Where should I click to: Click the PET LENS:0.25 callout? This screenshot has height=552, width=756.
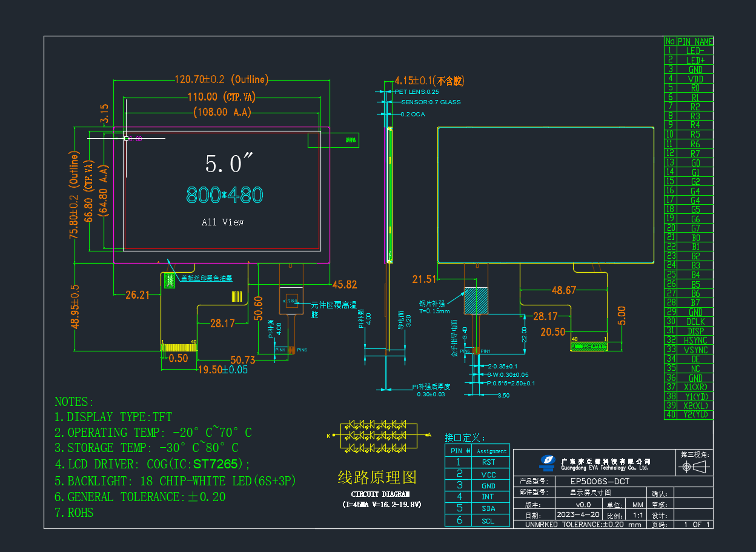tap(417, 91)
